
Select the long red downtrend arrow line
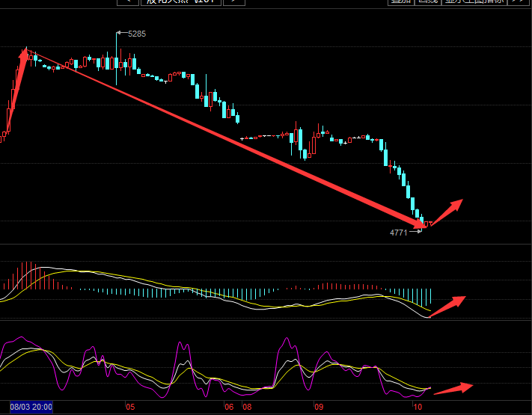[x=224, y=138]
